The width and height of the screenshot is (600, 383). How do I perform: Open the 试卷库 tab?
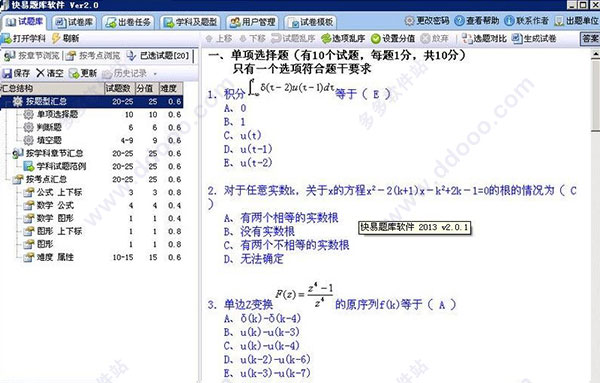(x=75, y=22)
